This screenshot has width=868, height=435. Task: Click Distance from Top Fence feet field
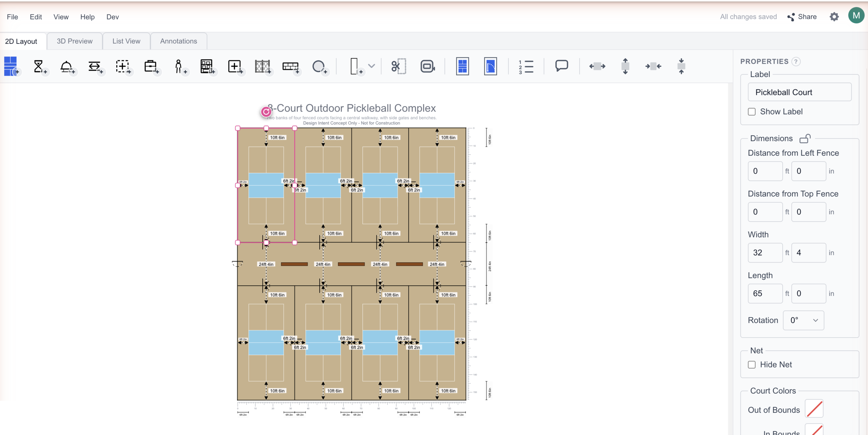[765, 212]
